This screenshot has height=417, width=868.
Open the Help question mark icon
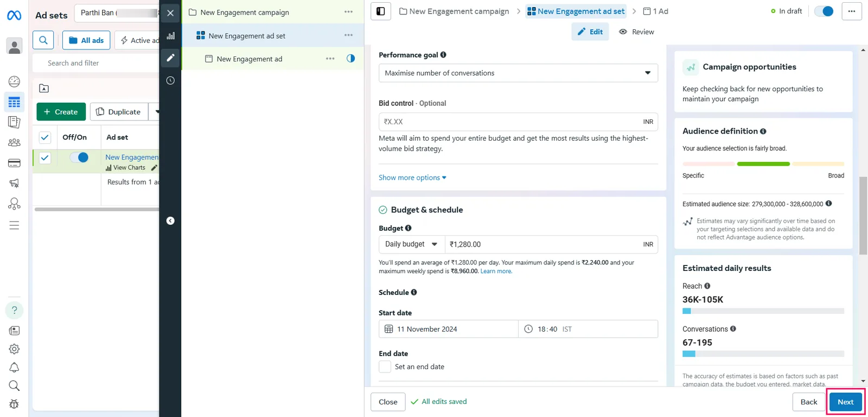pyautogui.click(x=14, y=310)
